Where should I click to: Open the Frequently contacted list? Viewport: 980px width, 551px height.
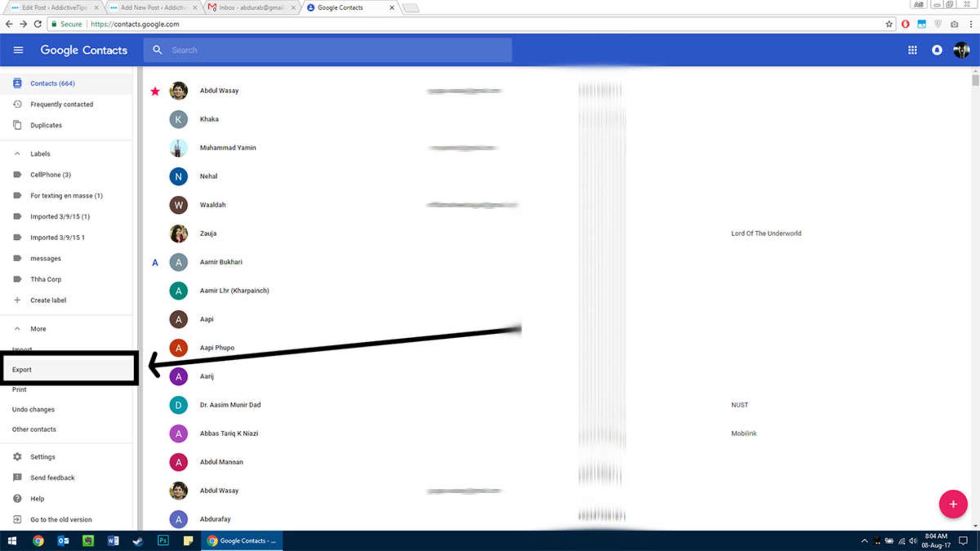click(x=62, y=104)
